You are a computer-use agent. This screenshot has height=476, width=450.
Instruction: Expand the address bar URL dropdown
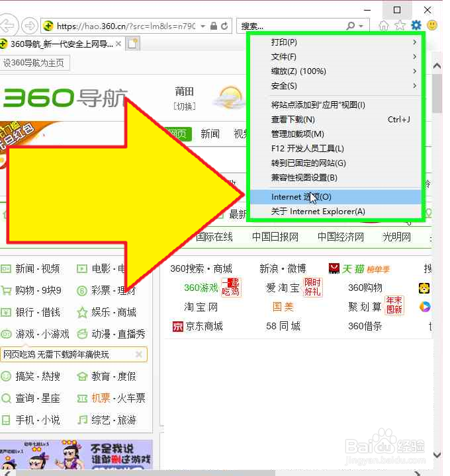tap(203, 26)
